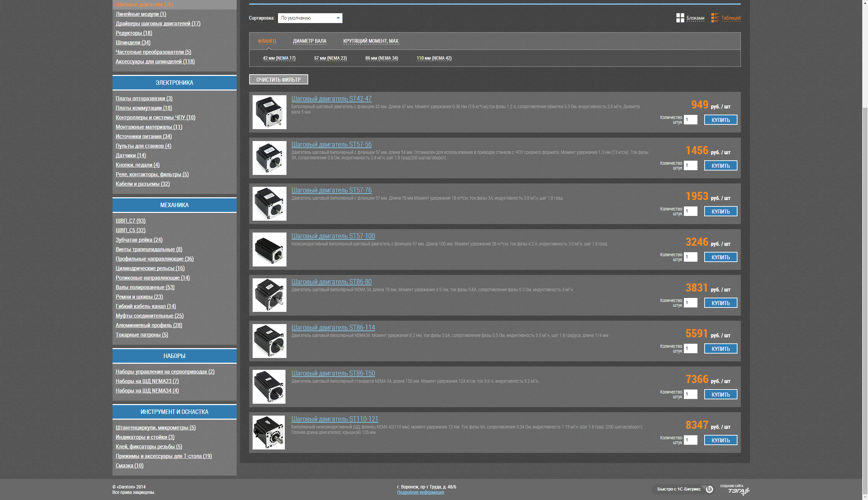Select the Крутящий момент filter tab

pyautogui.click(x=371, y=41)
